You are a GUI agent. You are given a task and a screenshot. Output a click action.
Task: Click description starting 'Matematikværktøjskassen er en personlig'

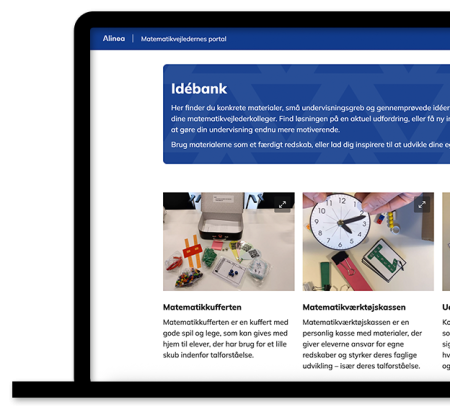click(362, 344)
